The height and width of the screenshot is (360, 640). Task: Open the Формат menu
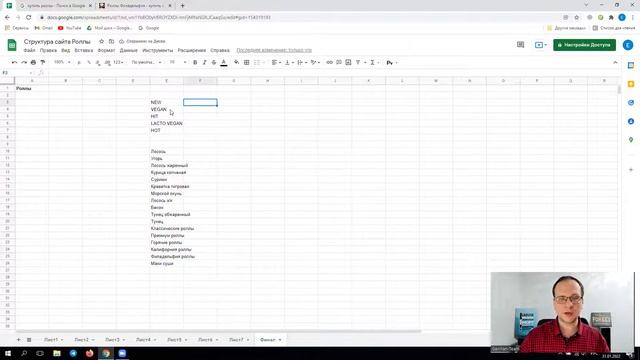107,50
